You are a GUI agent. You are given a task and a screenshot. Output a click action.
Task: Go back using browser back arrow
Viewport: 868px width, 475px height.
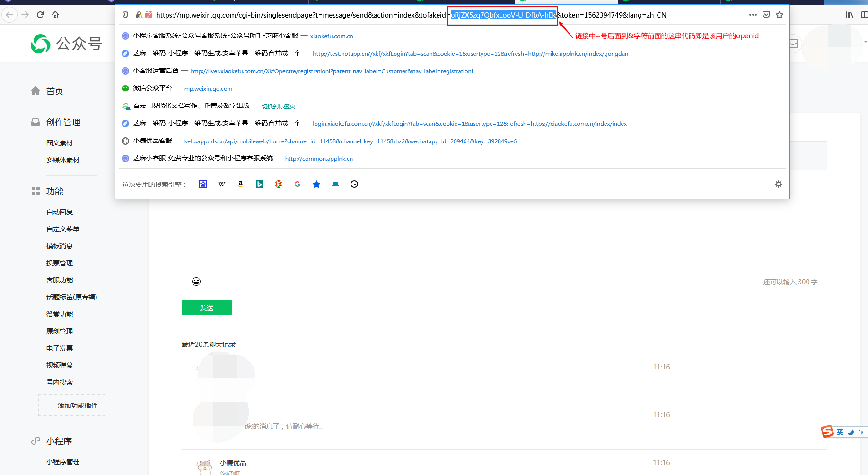tap(9, 15)
